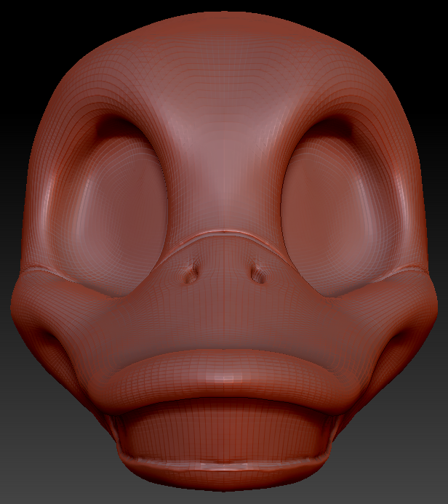The width and height of the screenshot is (448, 504).
Task: Click the model's left nostril hole
Action: [193, 274]
